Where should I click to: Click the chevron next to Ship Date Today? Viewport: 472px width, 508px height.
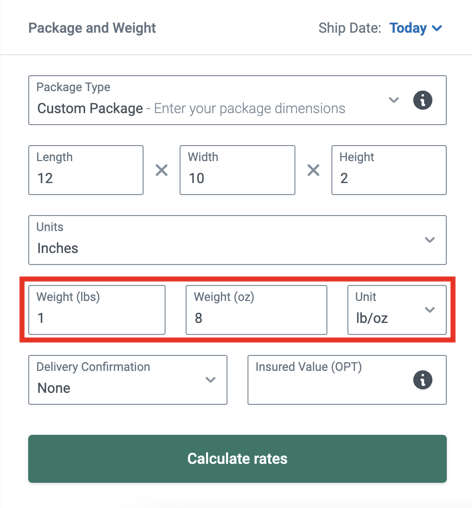437,28
